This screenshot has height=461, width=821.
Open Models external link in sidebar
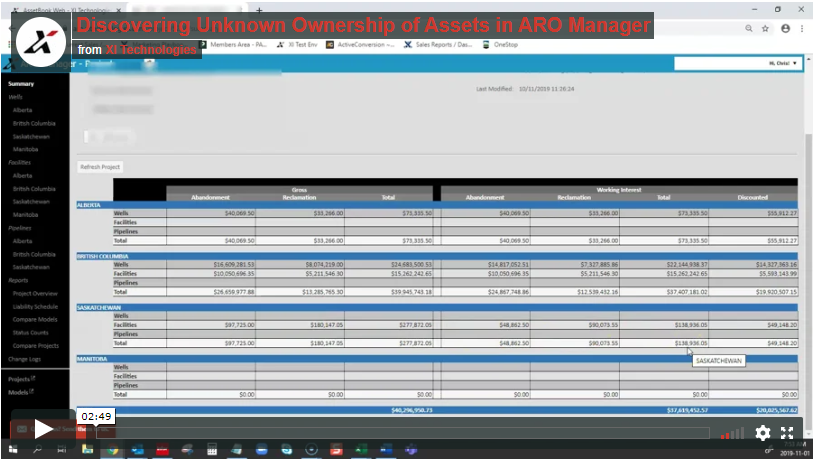pos(20,392)
